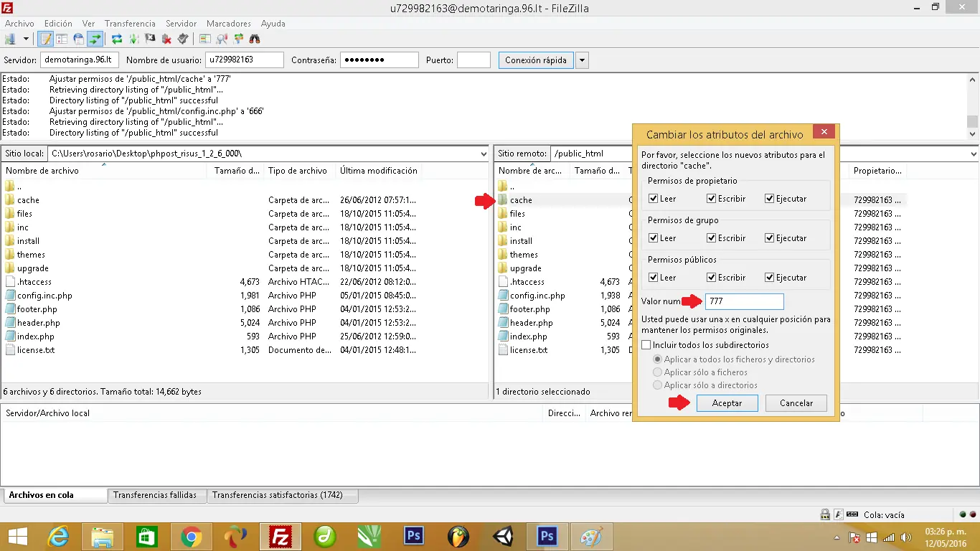Select the remote index.php file
The width and height of the screenshot is (980, 551).
tap(528, 336)
